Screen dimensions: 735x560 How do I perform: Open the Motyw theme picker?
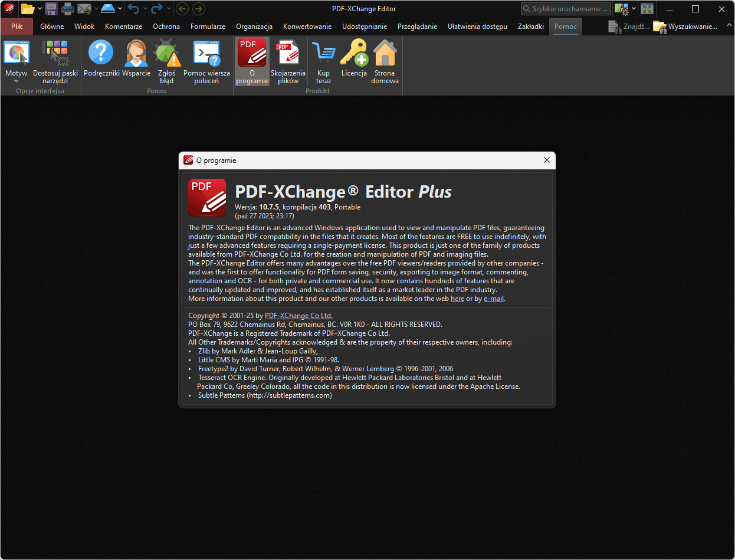16,61
